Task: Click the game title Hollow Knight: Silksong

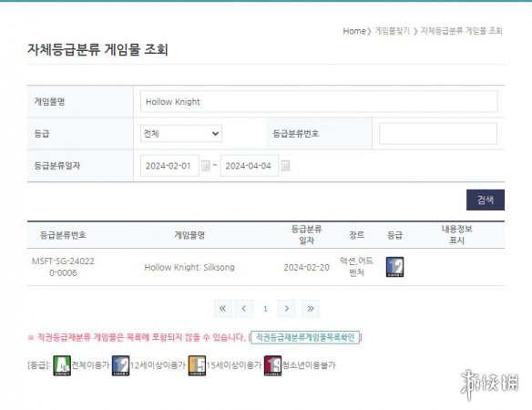Action: (189, 268)
